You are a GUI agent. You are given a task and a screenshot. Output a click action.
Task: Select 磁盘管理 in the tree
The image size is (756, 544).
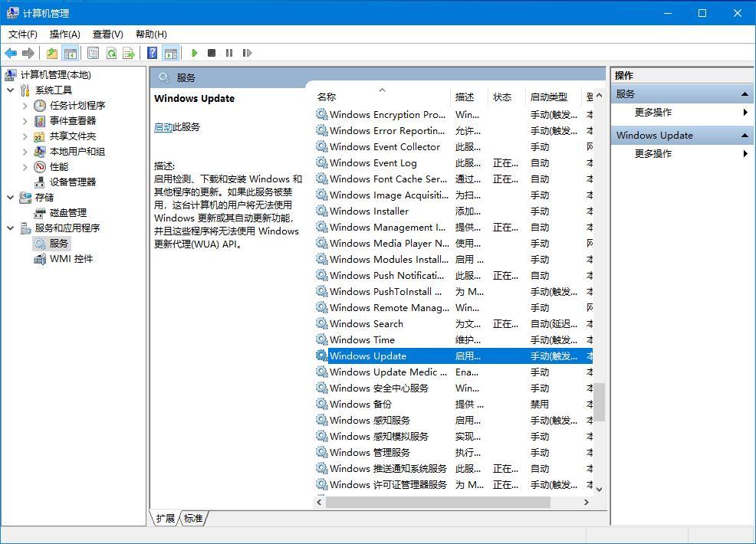tap(68, 213)
